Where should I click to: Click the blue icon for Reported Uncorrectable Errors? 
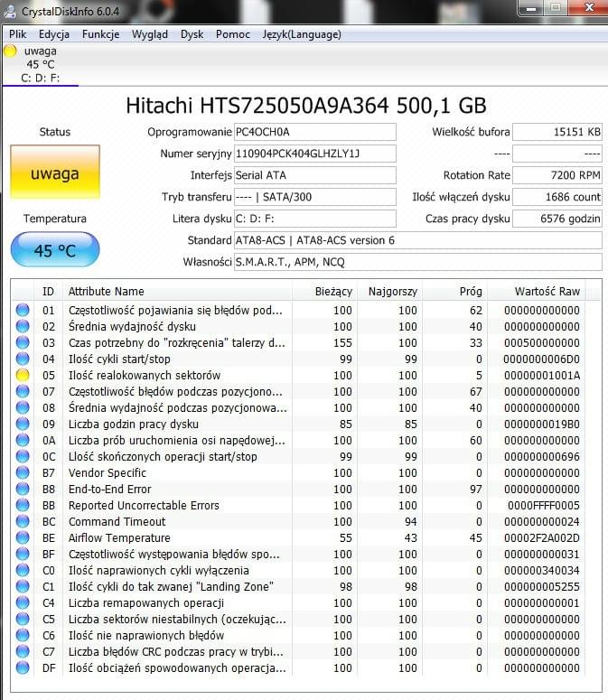[x=23, y=505]
